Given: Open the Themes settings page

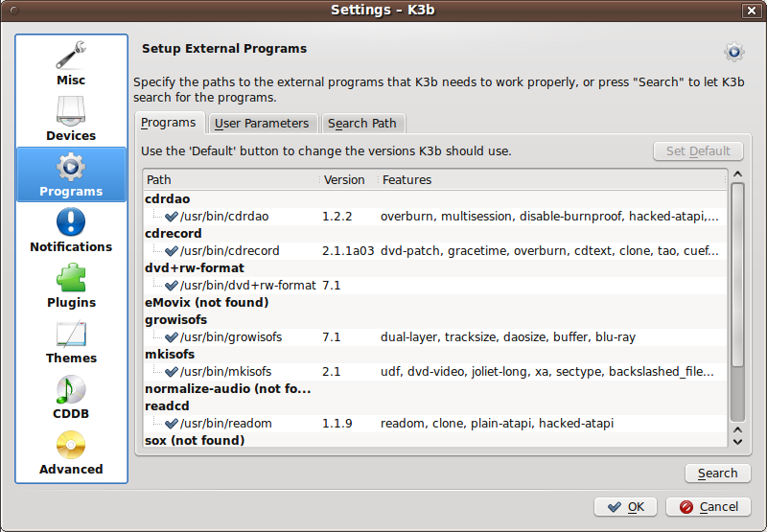Looking at the screenshot, I should point(71,341).
